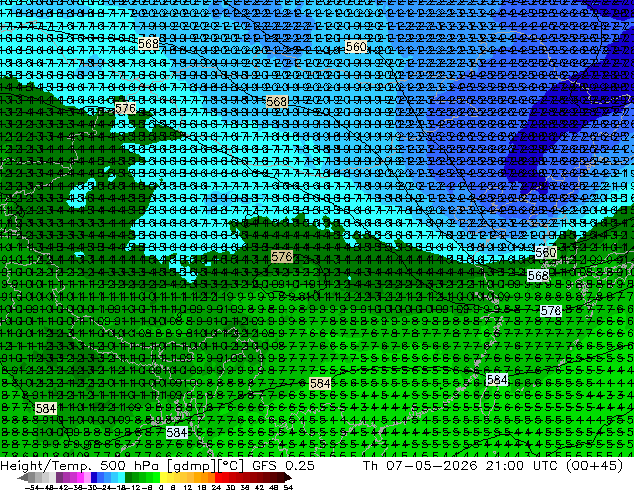Select the 576 label on beige background at center

[x=281, y=256]
